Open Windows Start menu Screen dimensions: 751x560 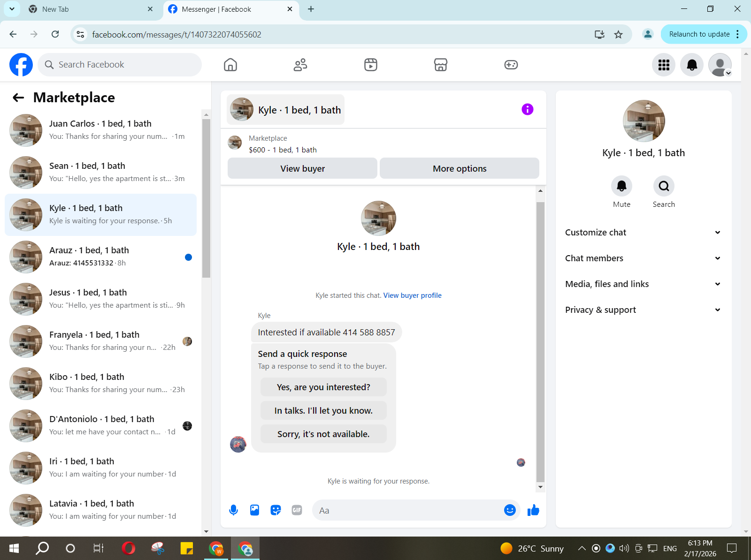click(x=14, y=548)
